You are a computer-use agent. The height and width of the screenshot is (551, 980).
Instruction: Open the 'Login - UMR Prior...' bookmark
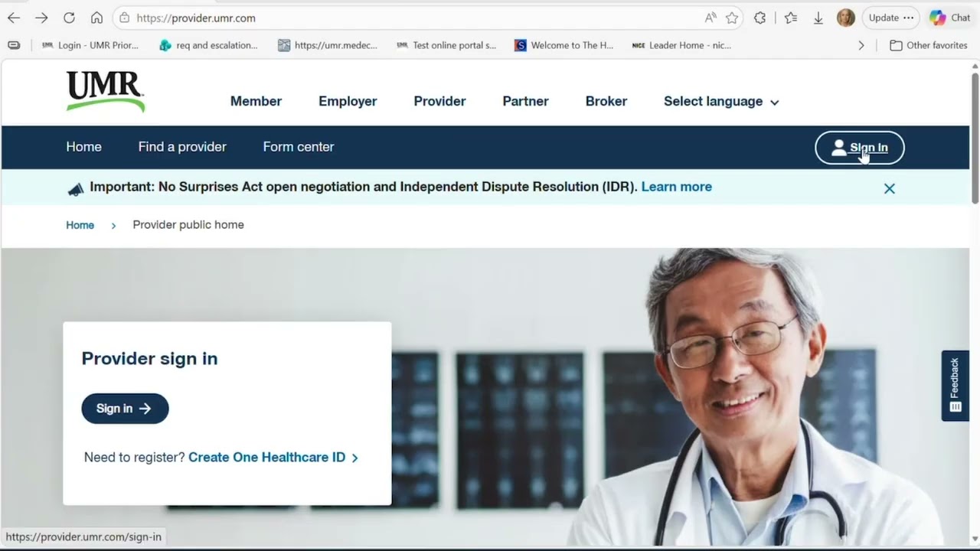pyautogui.click(x=90, y=45)
